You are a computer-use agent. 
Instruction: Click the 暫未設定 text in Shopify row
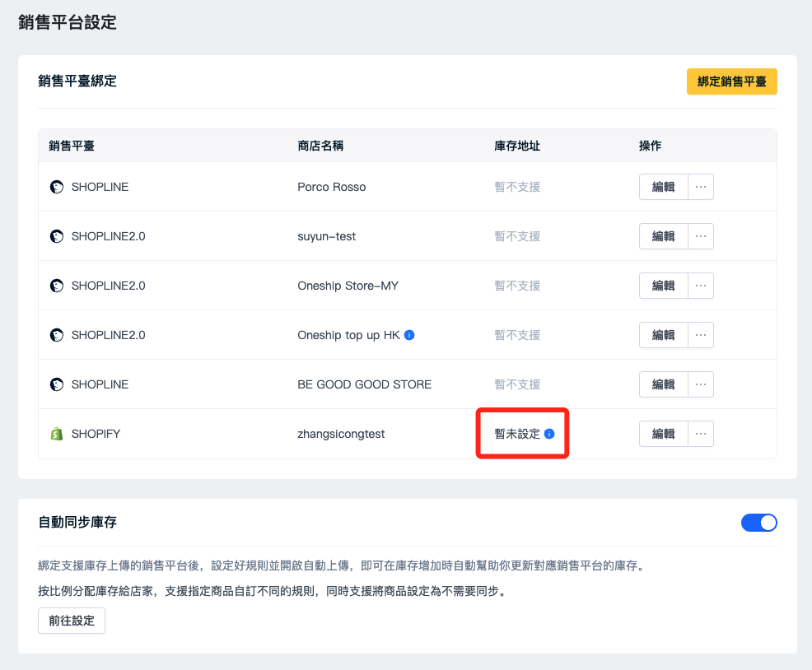517,434
